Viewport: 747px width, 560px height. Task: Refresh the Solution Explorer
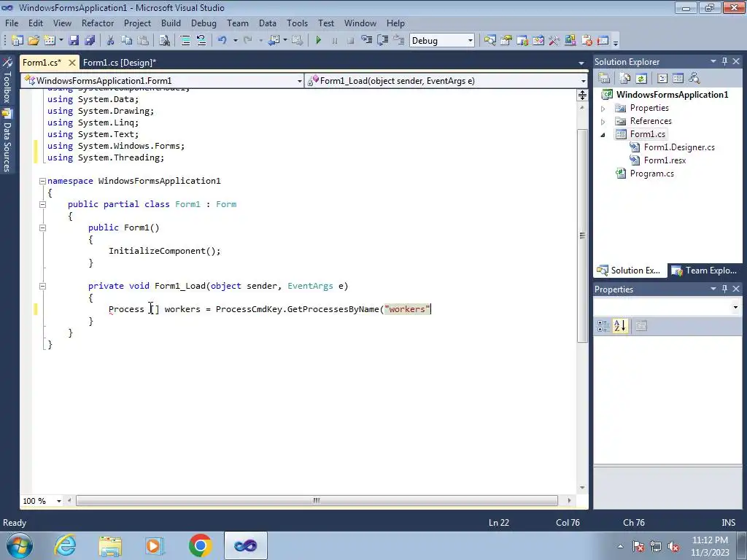pyautogui.click(x=641, y=78)
